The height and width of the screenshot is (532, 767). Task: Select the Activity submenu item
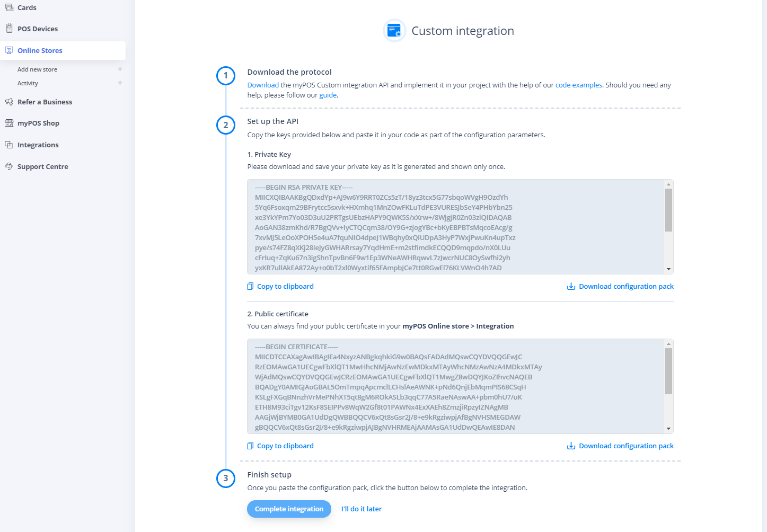point(28,83)
